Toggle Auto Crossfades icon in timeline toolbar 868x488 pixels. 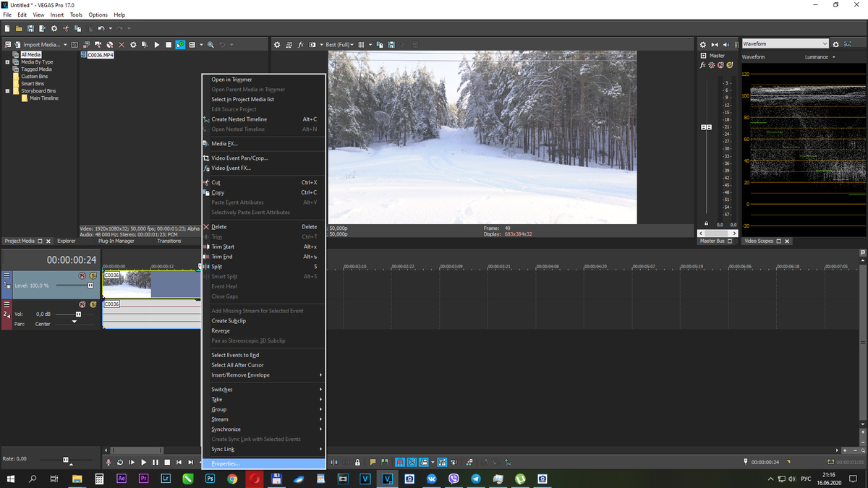pos(412,462)
